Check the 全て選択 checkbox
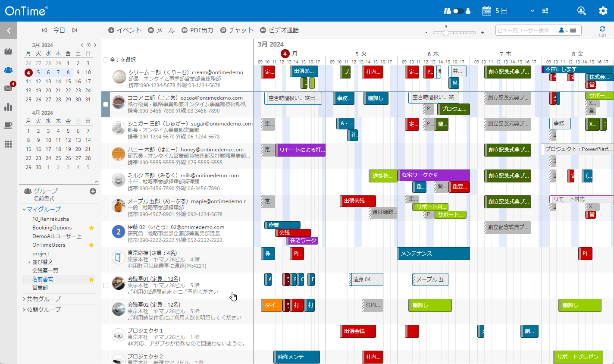Image resolution: width=614 pixels, height=364 pixels. [106, 60]
